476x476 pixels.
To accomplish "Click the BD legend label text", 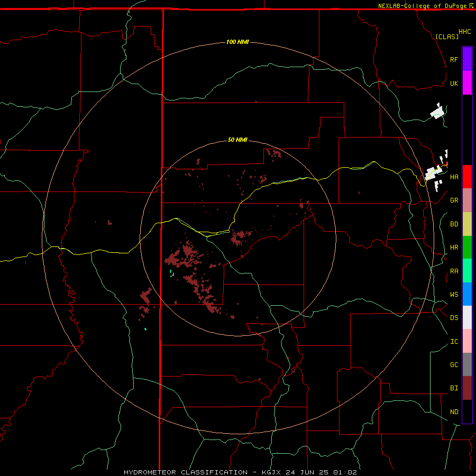I will pyautogui.click(x=454, y=224).
